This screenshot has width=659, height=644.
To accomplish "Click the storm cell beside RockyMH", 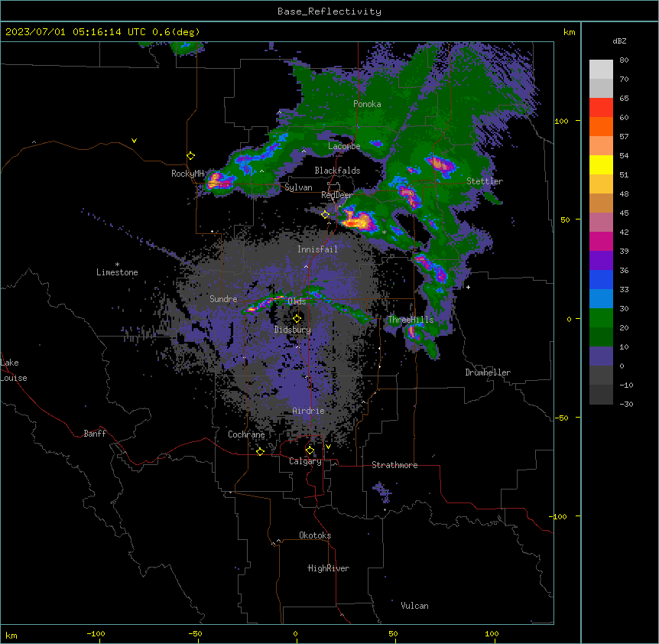I will pyautogui.click(x=219, y=181).
